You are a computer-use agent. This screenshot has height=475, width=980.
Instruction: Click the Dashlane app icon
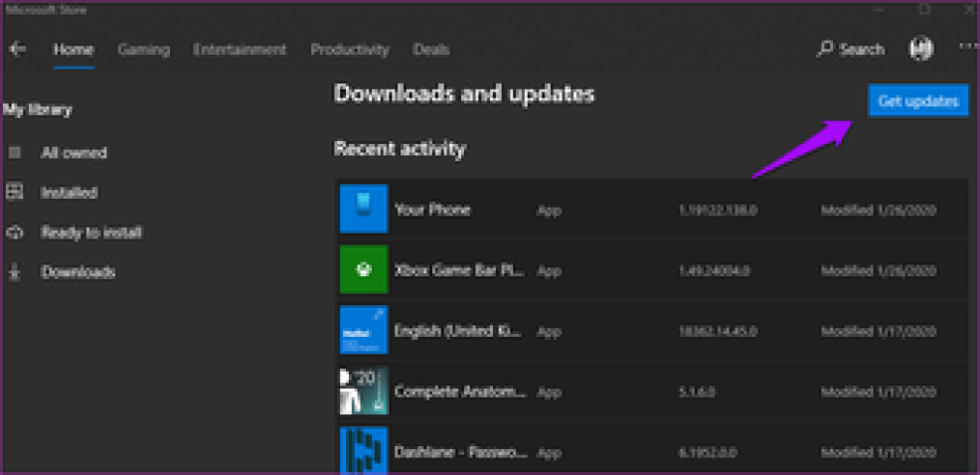click(x=363, y=450)
